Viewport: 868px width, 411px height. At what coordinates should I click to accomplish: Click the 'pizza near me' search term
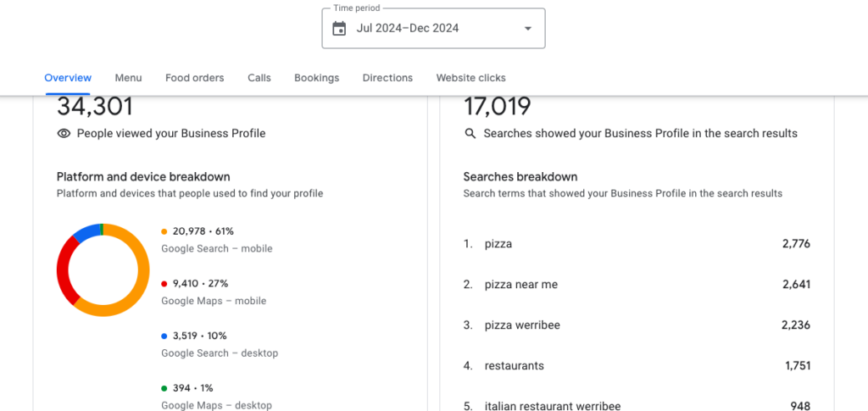tap(521, 285)
